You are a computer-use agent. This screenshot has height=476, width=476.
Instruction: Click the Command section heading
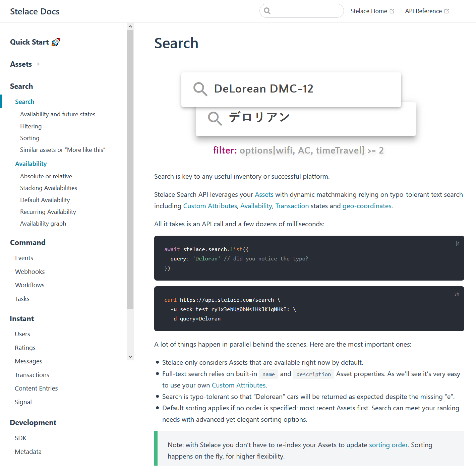[x=28, y=242]
